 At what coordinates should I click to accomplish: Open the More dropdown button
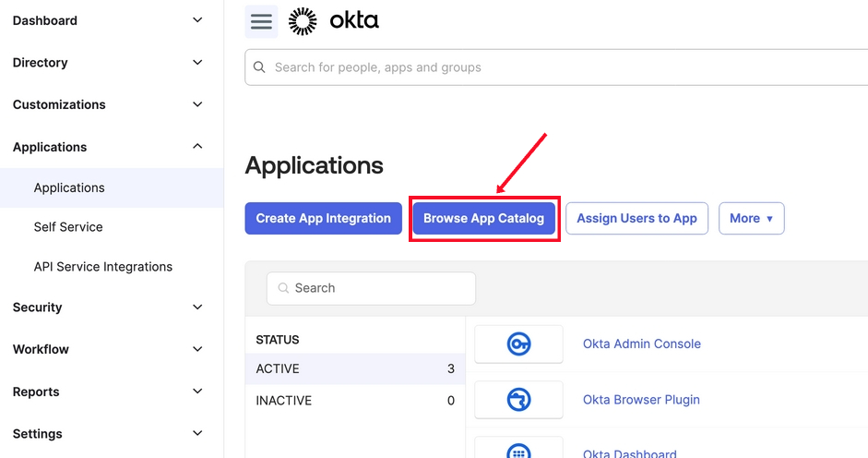(751, 219)
